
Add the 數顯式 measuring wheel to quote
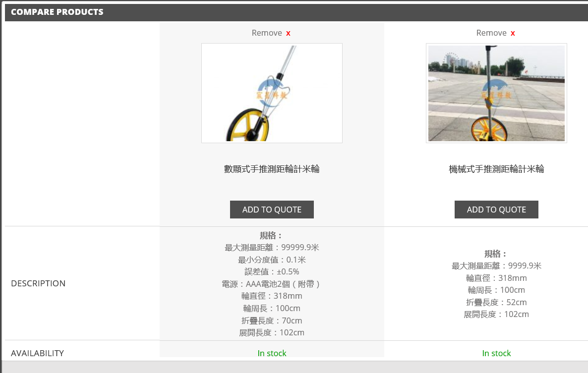[x=272, y=210]
